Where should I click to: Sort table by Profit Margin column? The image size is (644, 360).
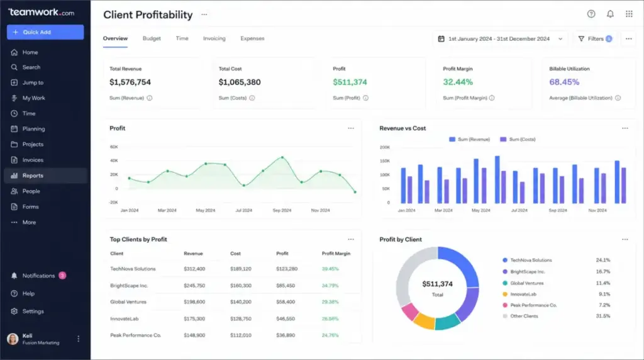(336, 254)
